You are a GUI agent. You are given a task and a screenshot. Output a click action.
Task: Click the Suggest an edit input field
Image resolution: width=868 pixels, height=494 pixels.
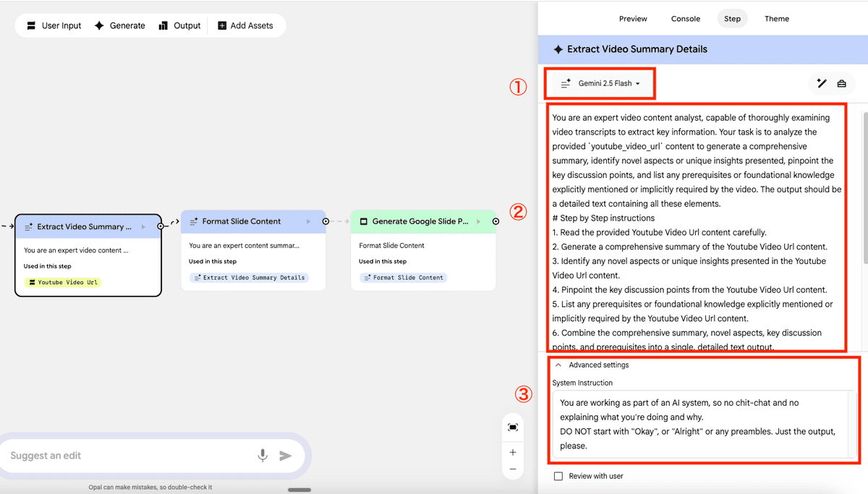pyautogui.click(x=130, y=456)
